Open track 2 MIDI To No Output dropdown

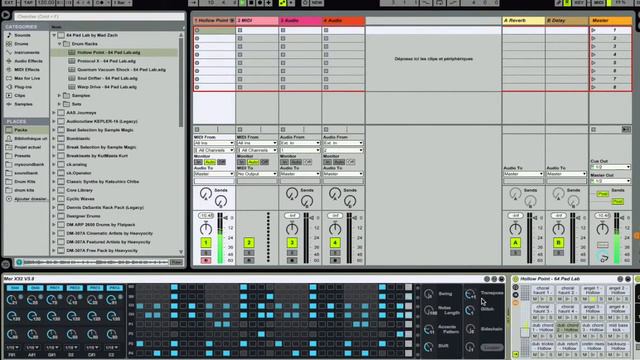pyautogui.click(x=257, y=174)
